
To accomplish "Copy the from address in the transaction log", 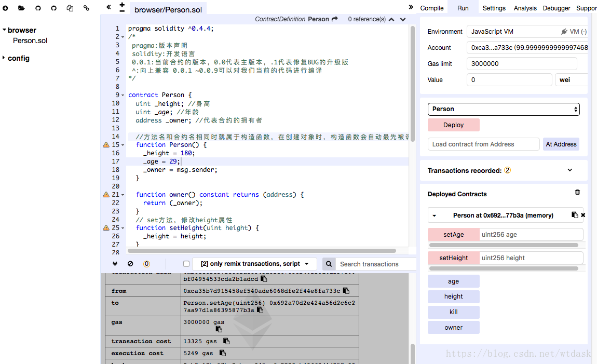I will click(346, 290).
